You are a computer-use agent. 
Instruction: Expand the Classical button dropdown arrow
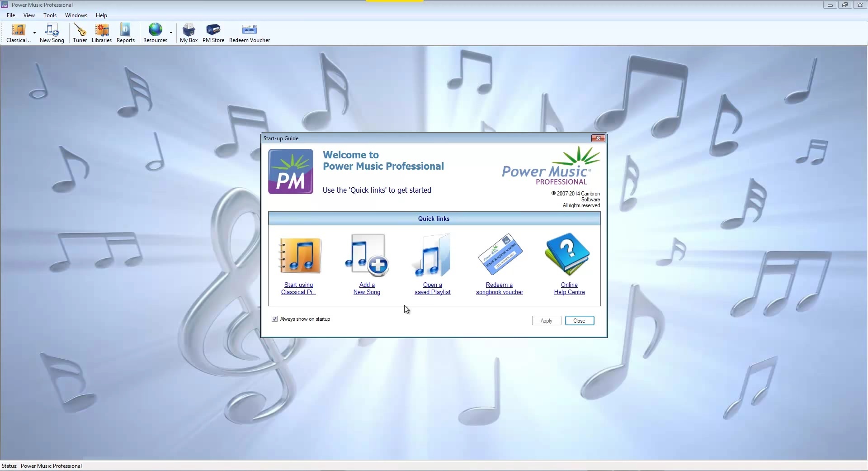[33, 33]
